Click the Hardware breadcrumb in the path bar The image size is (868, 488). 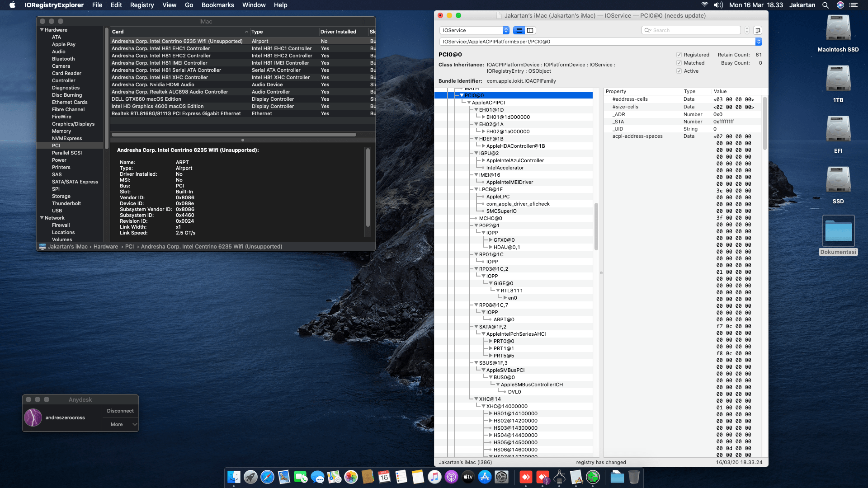click(106, 247)
